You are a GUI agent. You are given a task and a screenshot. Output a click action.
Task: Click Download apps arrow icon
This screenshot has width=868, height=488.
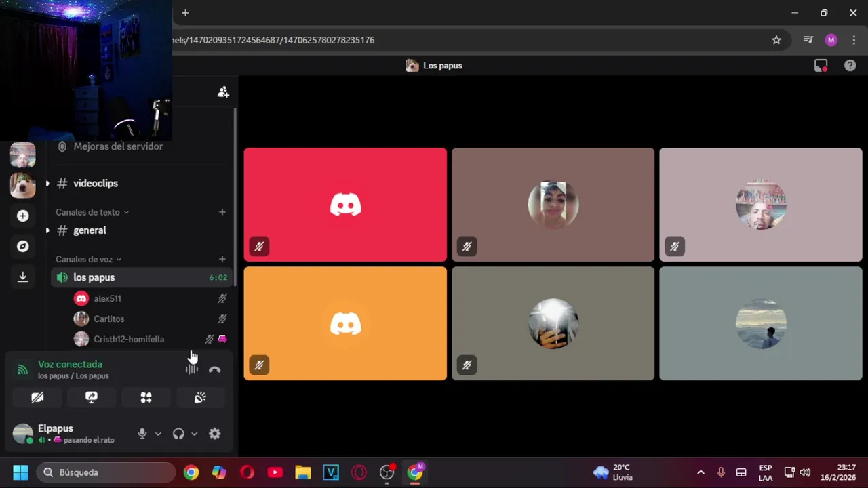click(22, 277)
